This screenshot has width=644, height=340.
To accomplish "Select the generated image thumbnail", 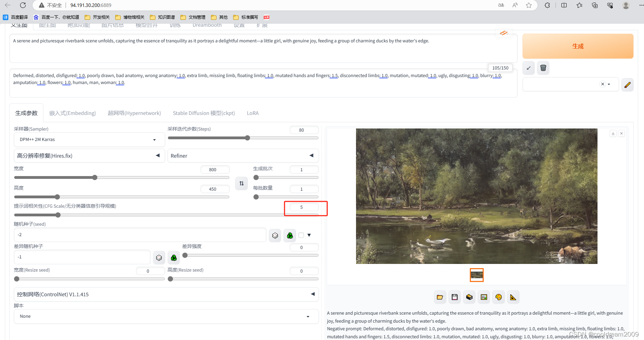I will tap(477, 275).
